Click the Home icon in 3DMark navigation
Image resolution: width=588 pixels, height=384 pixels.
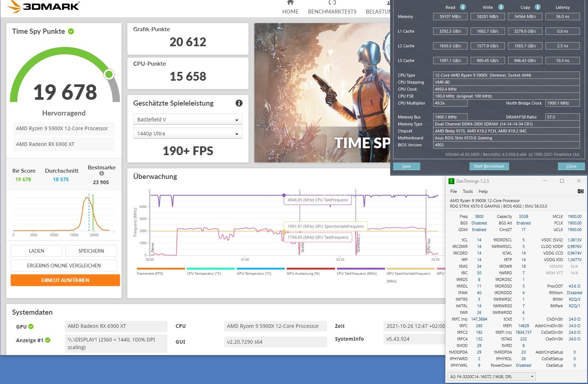(290, 2)
